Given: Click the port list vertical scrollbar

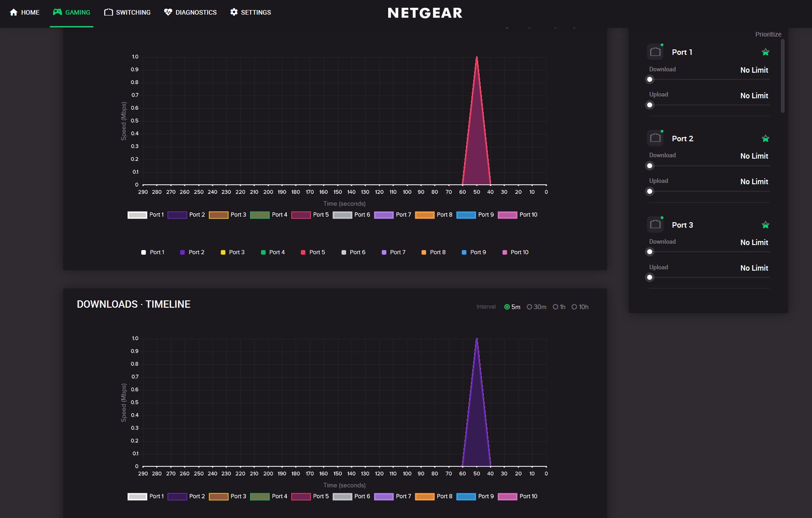Looking at the screenshot, I should 782,75.
